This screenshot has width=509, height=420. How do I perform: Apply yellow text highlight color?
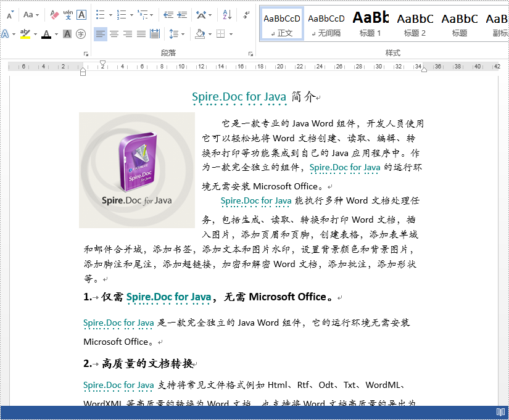point(25,34)
